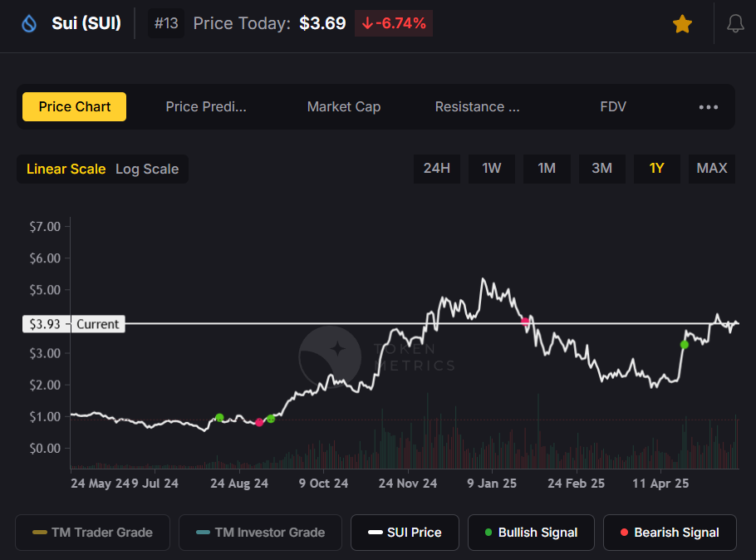The image size is (756, 560).
Task: Open the three-dot more tabs menu
Action: click(x=709, y=107)
